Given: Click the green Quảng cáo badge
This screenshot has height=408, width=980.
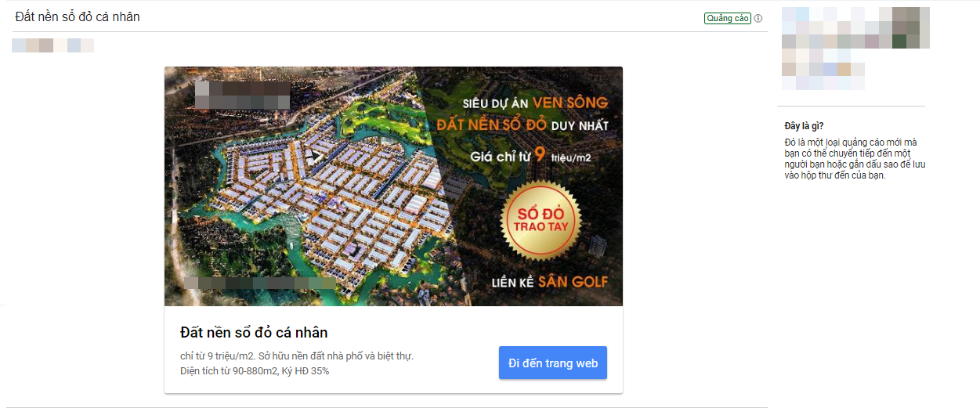Looking at the screenshot, I should 728,19.
